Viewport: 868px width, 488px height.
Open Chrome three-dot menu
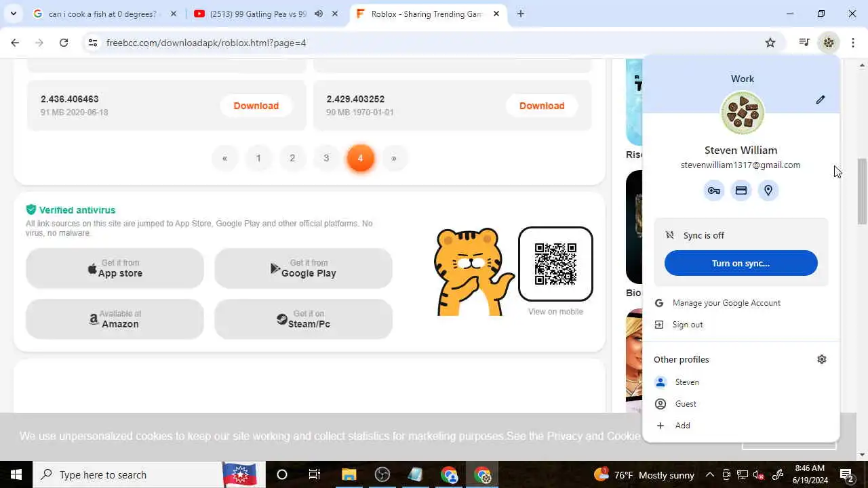coord(853,43)
